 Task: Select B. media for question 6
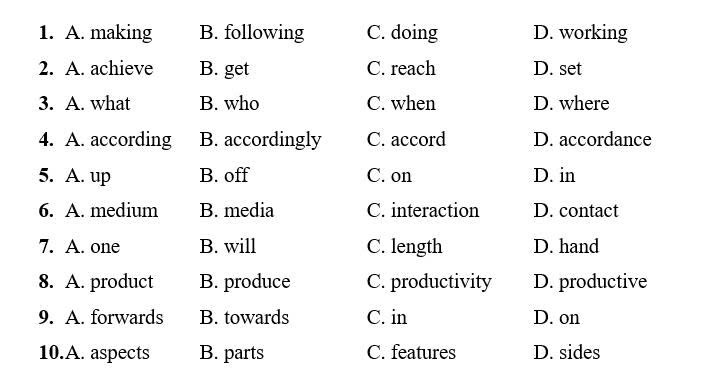[236, 211]
